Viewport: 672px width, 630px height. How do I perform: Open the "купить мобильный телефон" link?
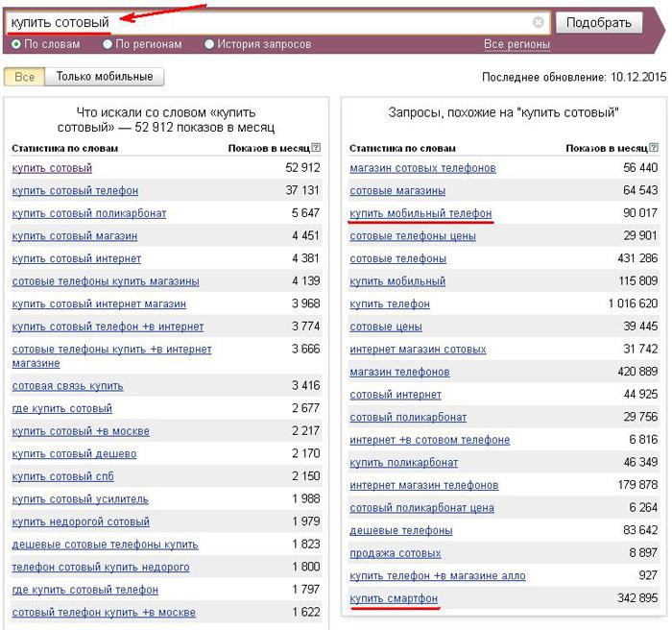(x=420, y=213)
